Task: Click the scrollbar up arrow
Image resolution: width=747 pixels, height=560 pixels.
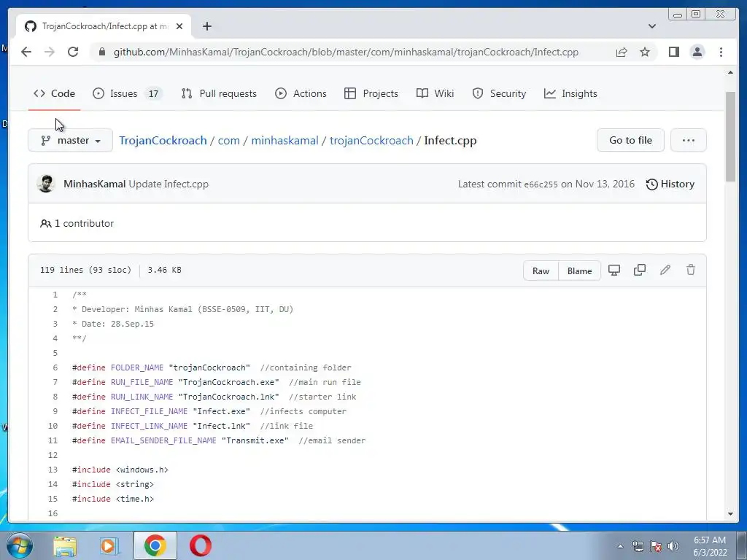Action: 730,72
